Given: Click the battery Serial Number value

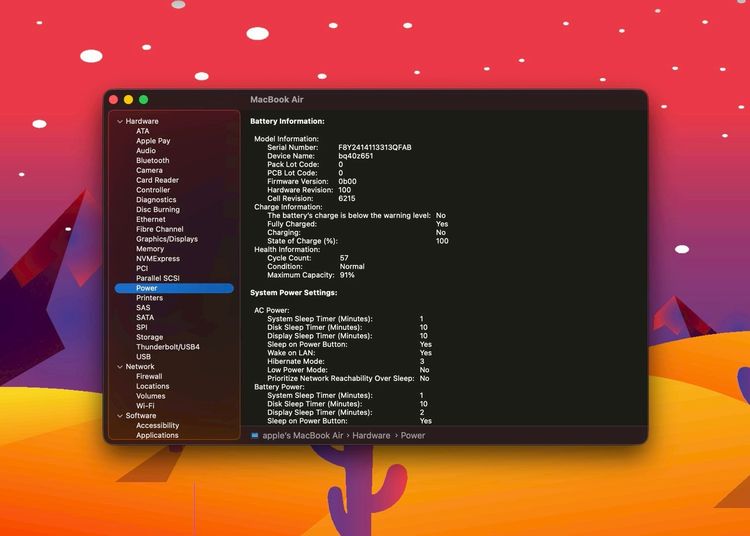Looking at the screenshot, I should click(374, 147).
